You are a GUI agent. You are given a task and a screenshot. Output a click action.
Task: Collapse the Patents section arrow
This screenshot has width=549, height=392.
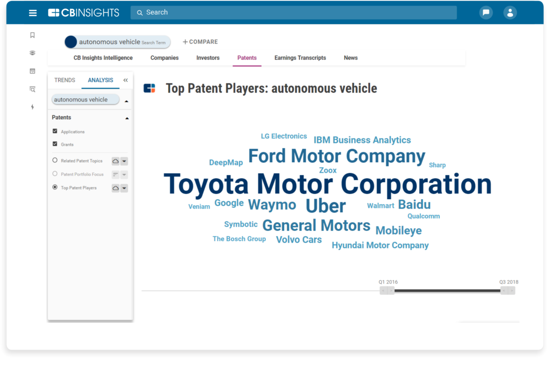tap(127, 119)
